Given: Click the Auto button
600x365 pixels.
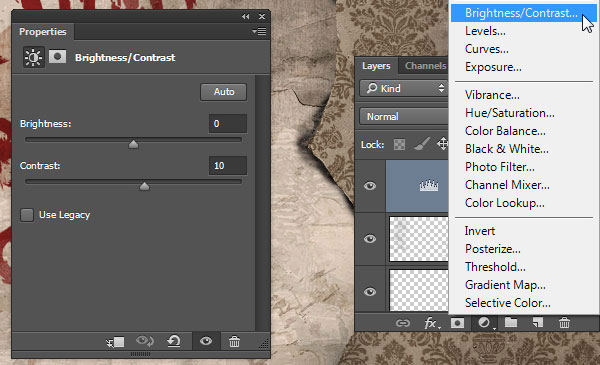Looking at the screenshot, I should 224,92.
